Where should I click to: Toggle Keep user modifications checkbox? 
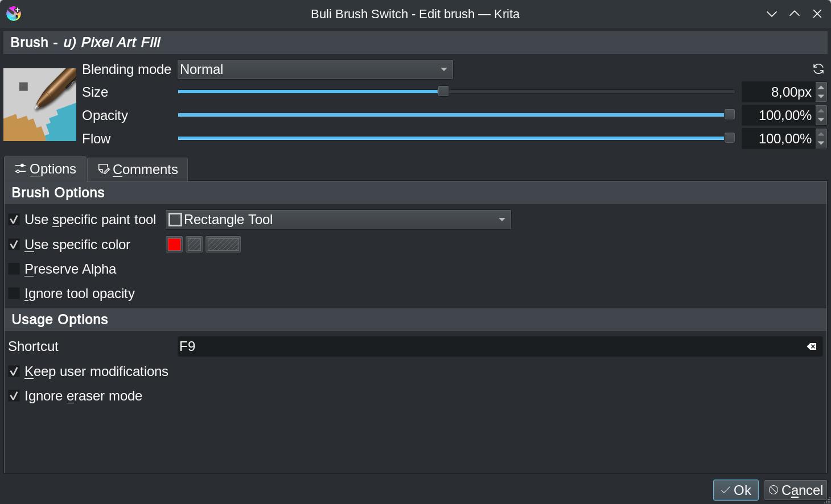pyautogui.click(x=14, y=371)
